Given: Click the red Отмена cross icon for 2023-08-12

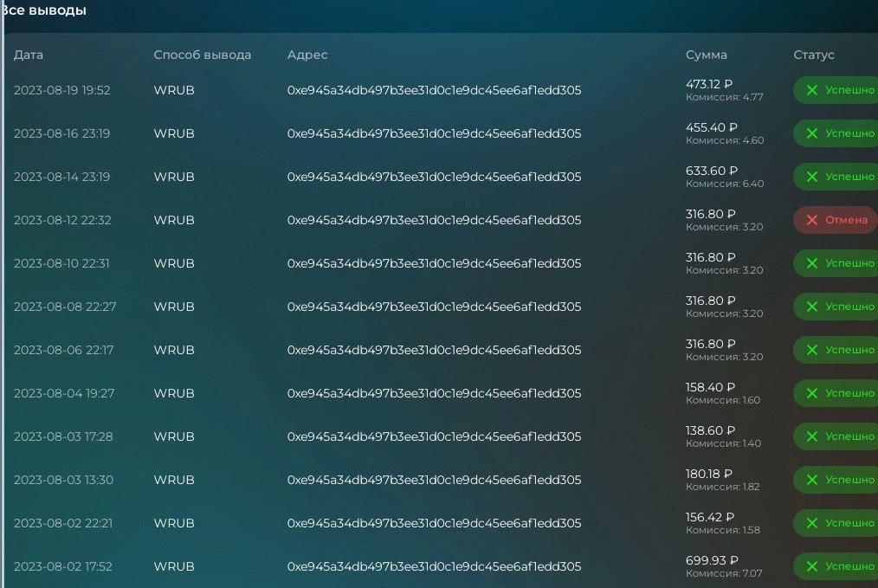Looking at the screenshot, I should coord(811,220).
